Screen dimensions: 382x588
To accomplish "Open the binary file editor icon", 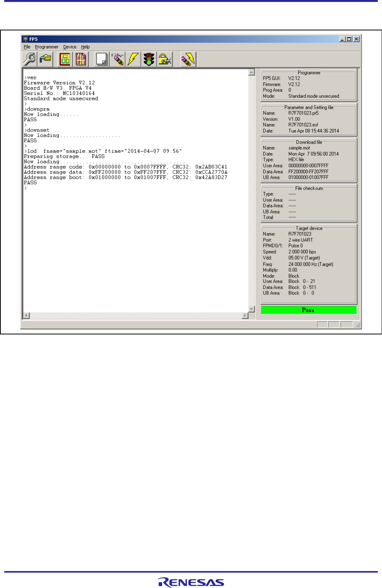I will (x=81, y=59).
